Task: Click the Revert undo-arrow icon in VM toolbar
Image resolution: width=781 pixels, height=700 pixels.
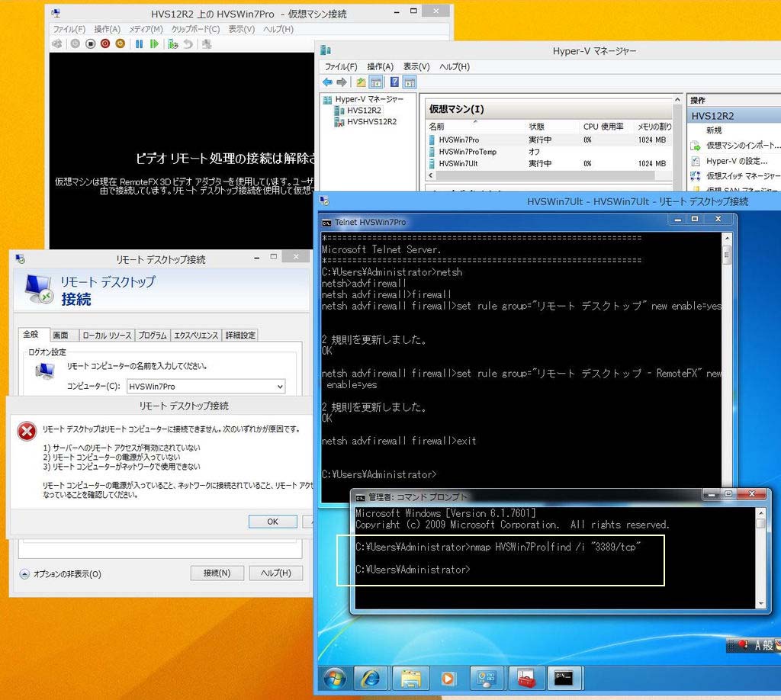Action: coord(188,43)
